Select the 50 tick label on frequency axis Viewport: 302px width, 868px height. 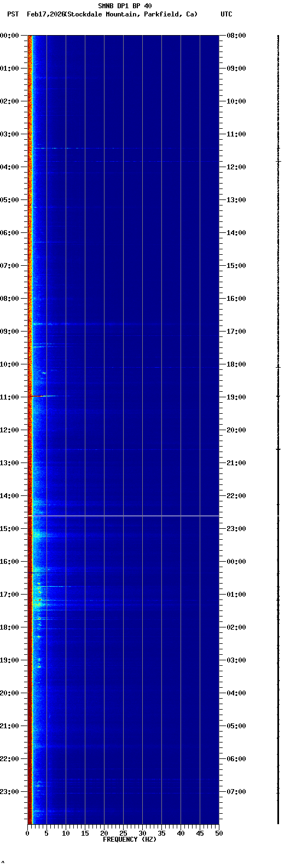pyautogui.click(x=219, y=833)
